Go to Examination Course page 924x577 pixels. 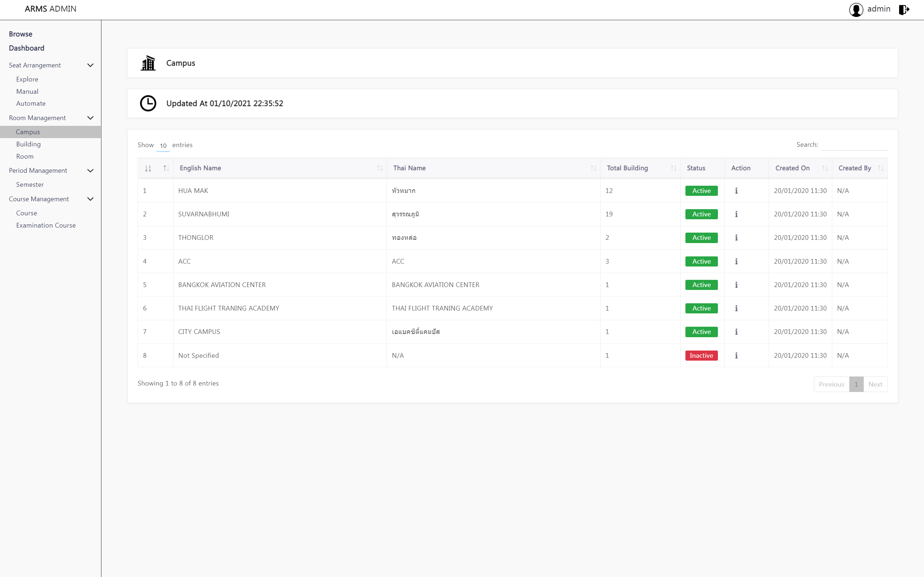coord(46,225)
